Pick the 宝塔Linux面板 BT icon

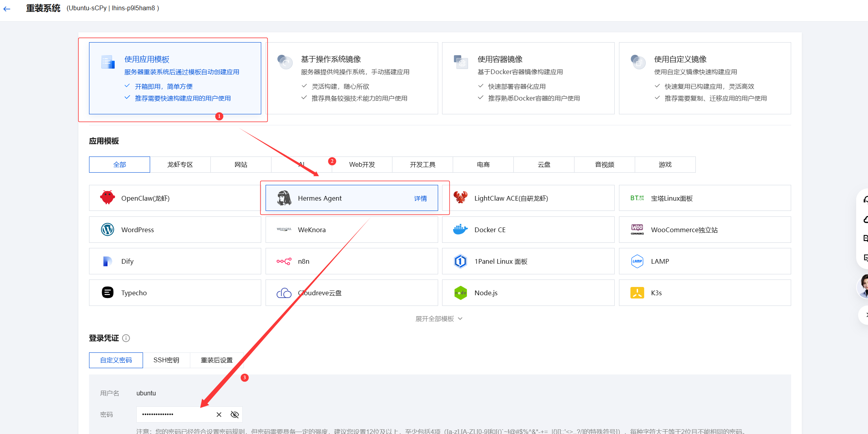click(x=637, y=198)
